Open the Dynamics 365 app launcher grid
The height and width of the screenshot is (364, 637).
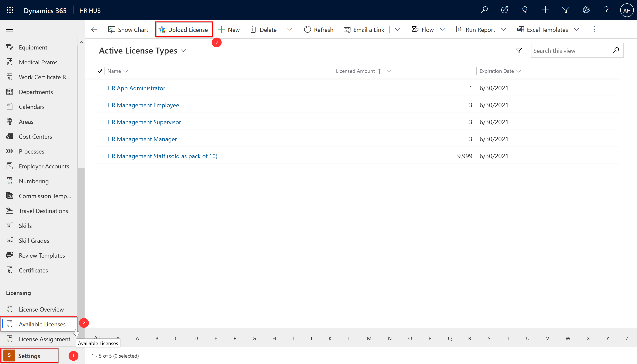[10, 10]
